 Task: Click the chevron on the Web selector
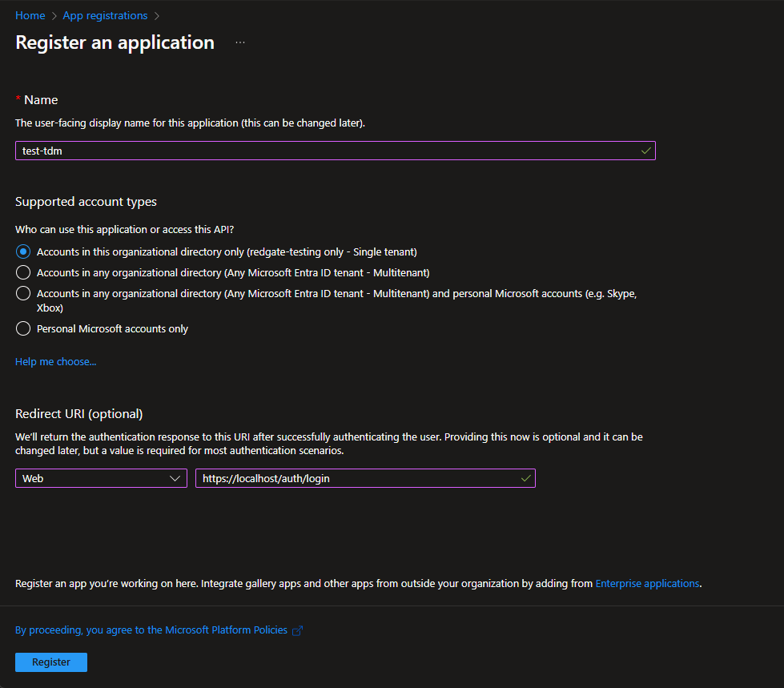tap(175, 478)
